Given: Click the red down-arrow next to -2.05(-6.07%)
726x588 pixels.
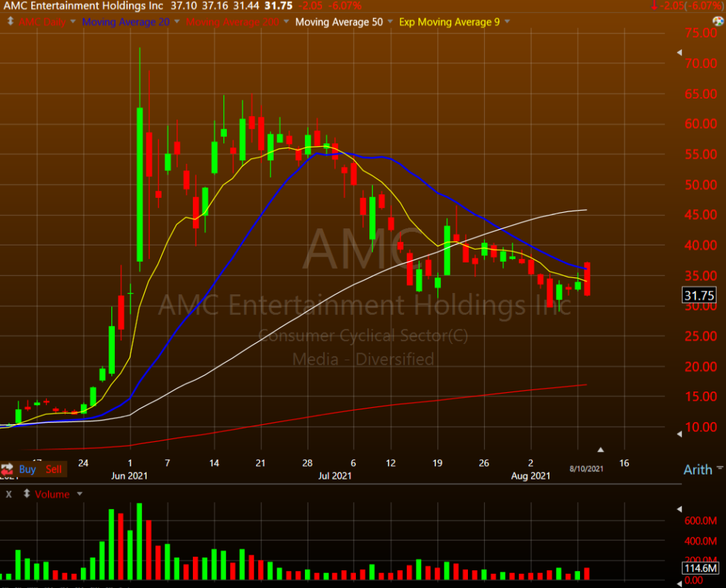Looking at the screenshot, I should click(654, 6).
